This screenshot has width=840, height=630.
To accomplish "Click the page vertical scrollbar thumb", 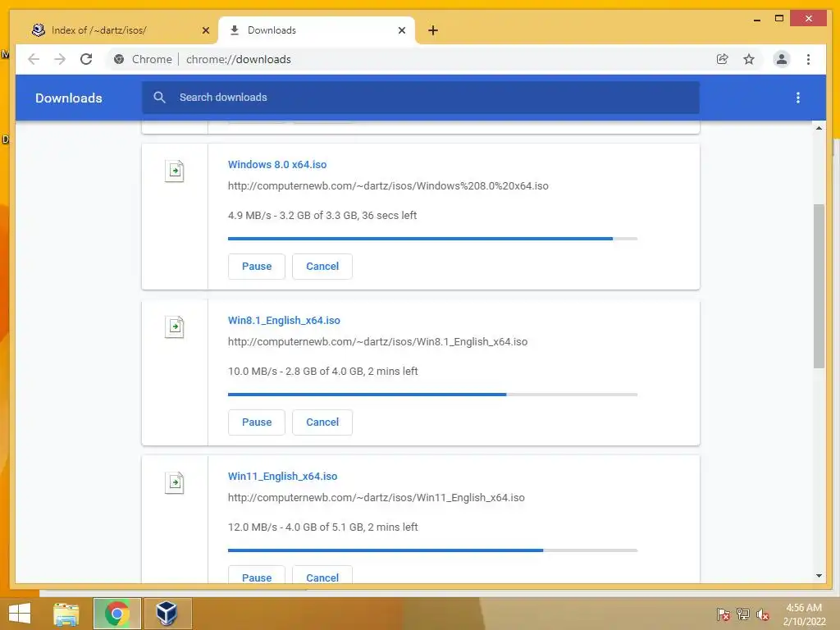I will [819, 286].
